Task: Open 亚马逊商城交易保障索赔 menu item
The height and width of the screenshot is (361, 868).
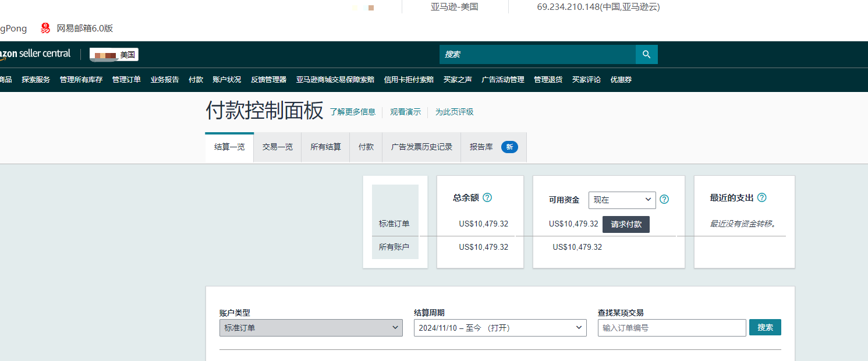Action: coord(335,80)
